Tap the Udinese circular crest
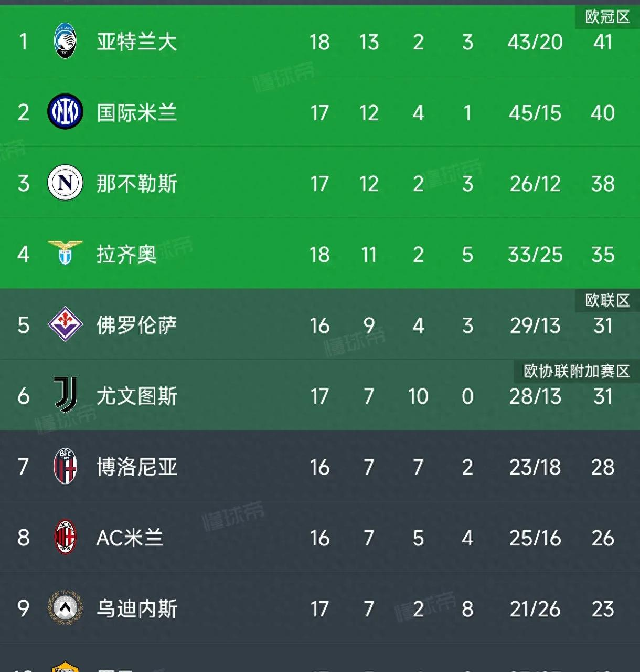This screenshot has height=672, width=640. tap(65, 608)
